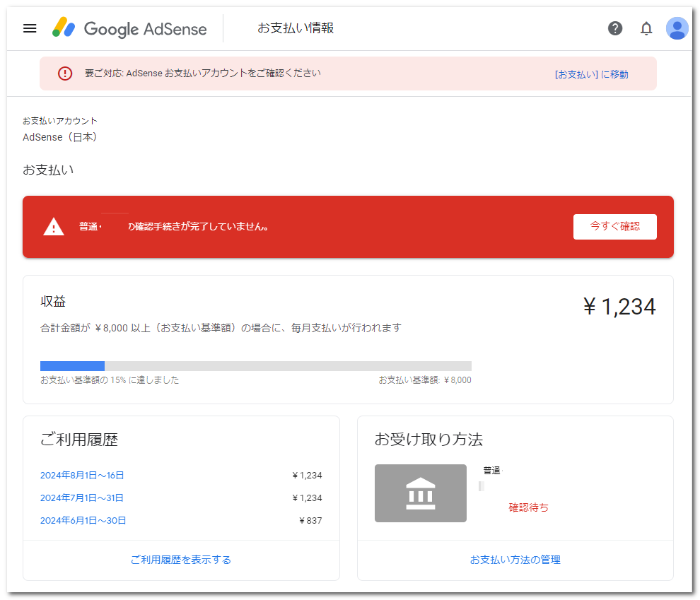700x600 pixels.
Task: Open notifications bell icon
Action: click(x=646, y=28)
